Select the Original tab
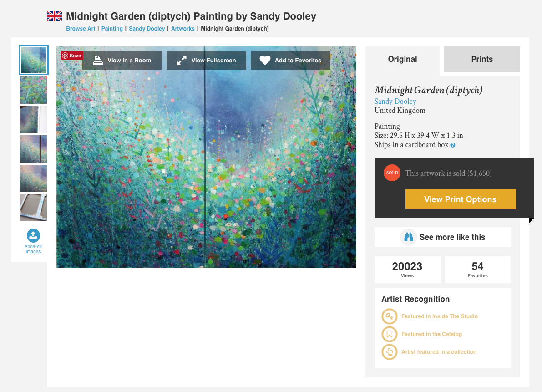This screenshot has height=392, width=542. click(x=402, y=59)
